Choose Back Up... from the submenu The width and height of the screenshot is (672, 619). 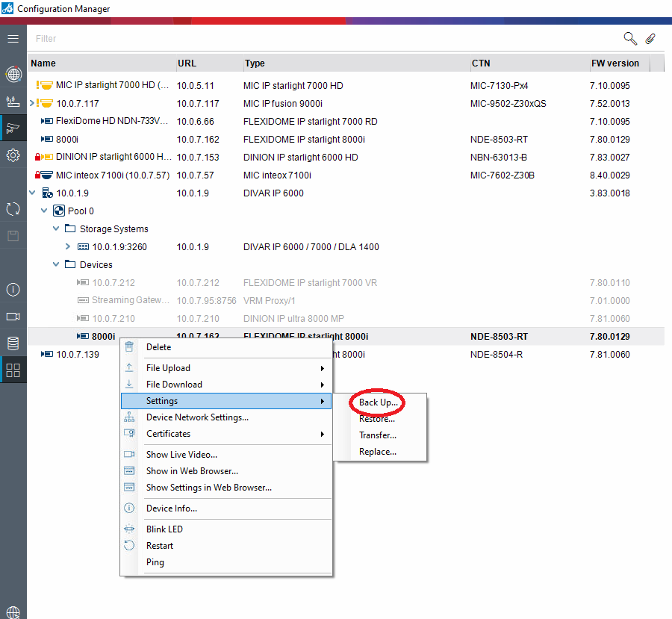(x=379, y=402)
